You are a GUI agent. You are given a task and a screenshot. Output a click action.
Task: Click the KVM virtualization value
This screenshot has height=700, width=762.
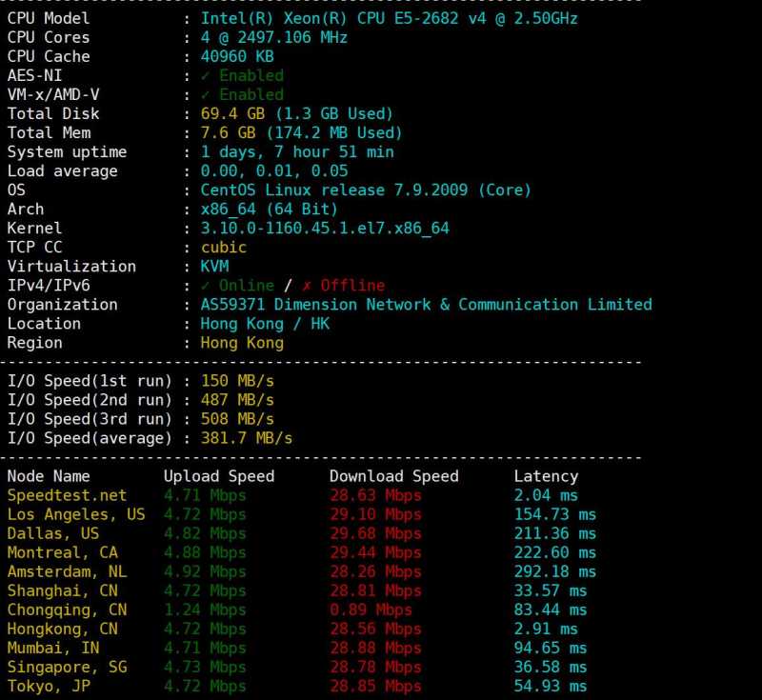pyautogui.click(x=214, y=266)
